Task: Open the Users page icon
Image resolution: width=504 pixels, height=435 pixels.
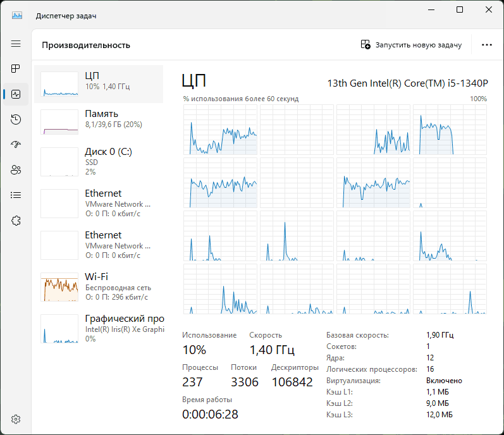Action: tap(16, 169)
